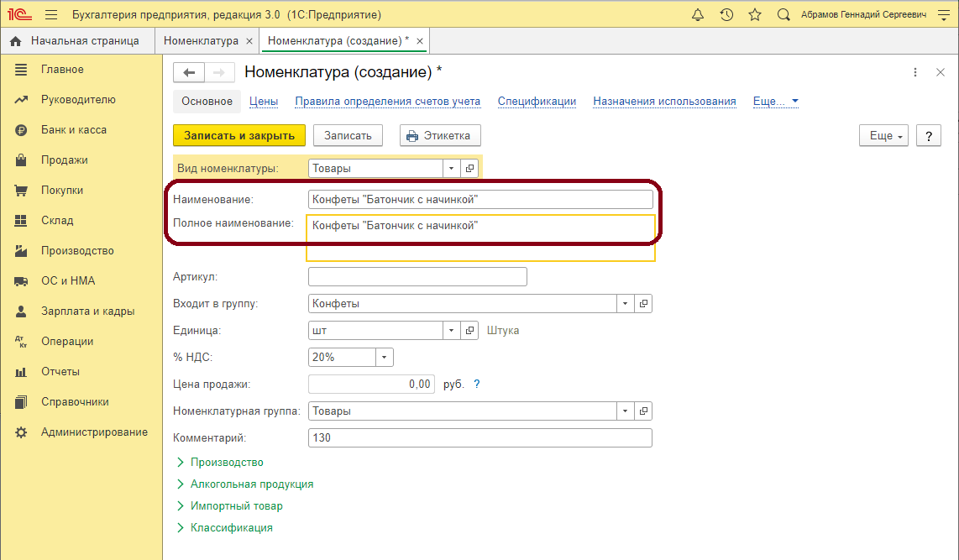Image resolution: width=959 pixels, height=560 pixels.
Task: Open the Вид номенклатуры dropdown
Action: point(451,169)
